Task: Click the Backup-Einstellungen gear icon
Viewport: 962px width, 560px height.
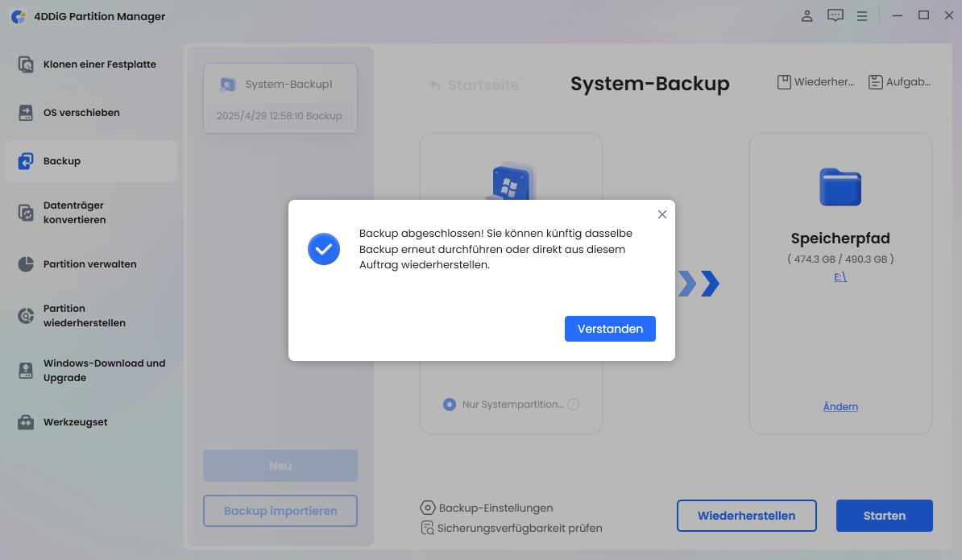Action: pos(428,508)
